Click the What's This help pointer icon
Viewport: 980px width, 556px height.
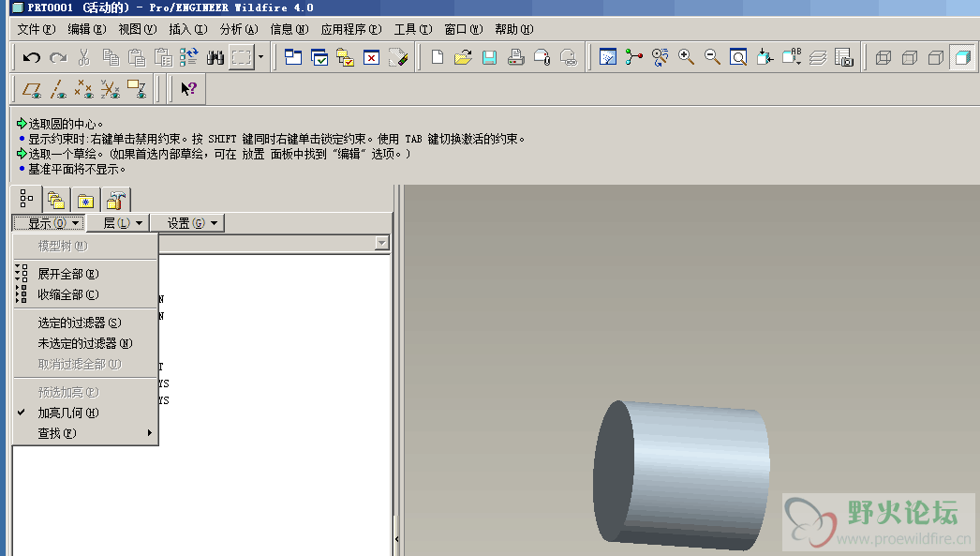click(x=188, y=89)
